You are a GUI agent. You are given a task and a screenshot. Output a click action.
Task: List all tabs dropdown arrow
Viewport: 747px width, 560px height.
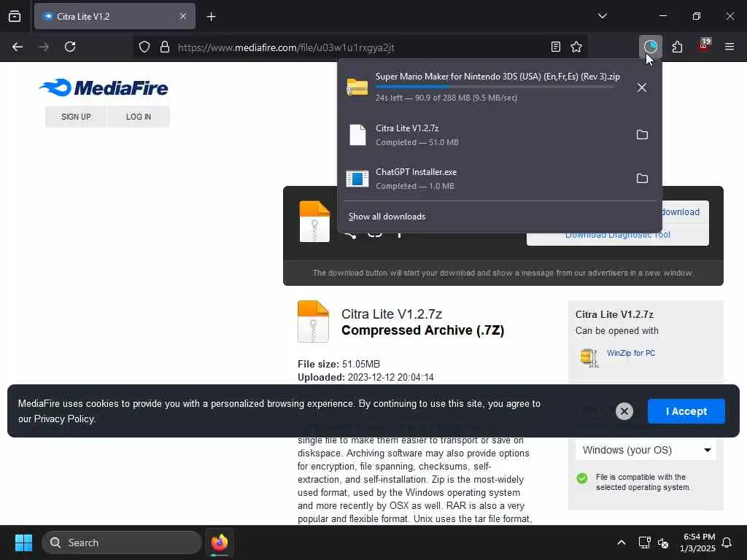tap(602, 16)
